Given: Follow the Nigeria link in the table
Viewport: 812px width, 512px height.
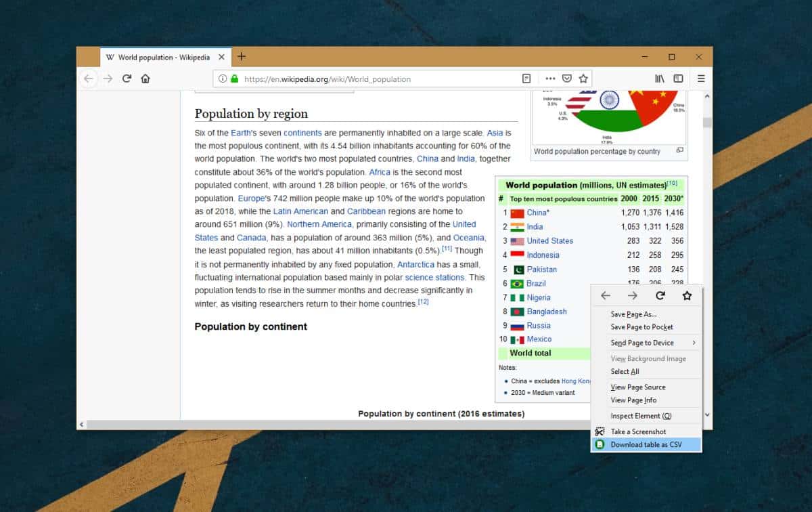Looking at the screenshot, I should click(x=539, y=297).
